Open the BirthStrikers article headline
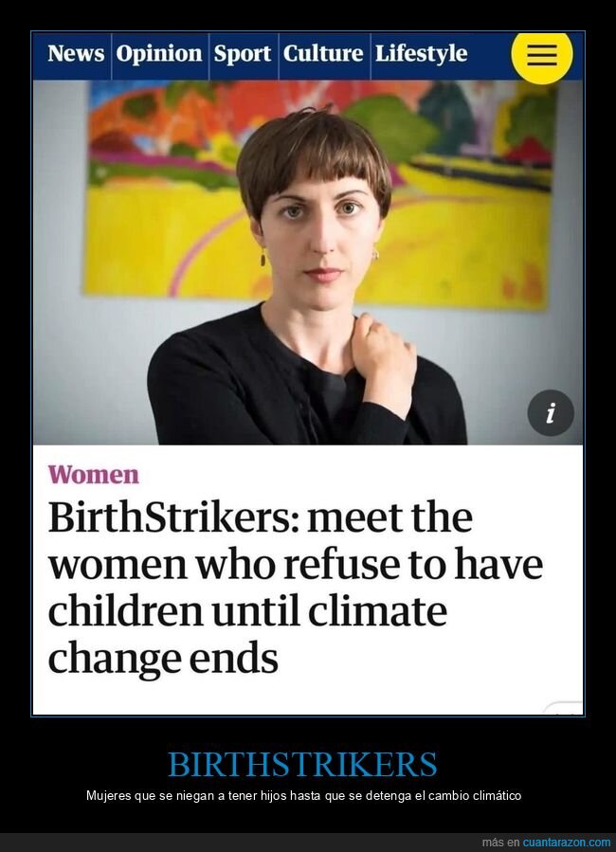Image resolution: width=616 pixels, height=852 pixels. tap(296, 588)
